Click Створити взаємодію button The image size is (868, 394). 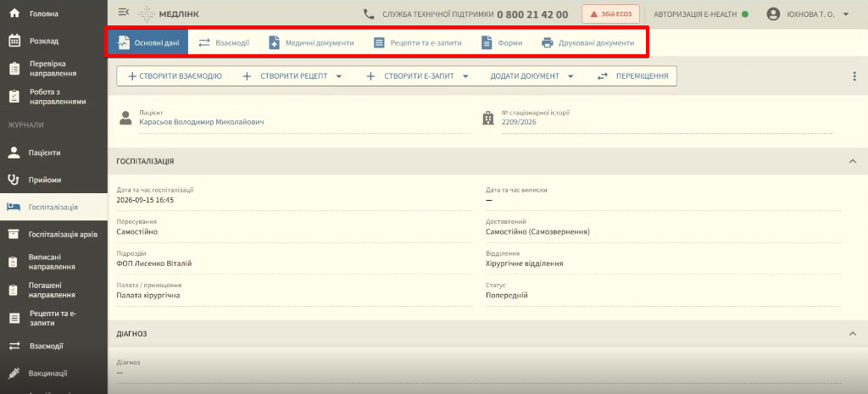click(x=175, y=76)
